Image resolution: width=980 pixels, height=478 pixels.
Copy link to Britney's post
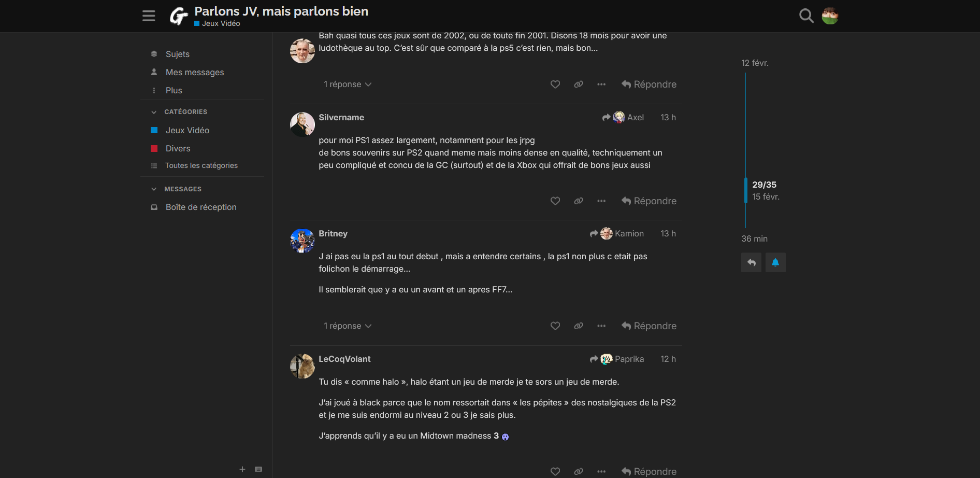point(579,326)
